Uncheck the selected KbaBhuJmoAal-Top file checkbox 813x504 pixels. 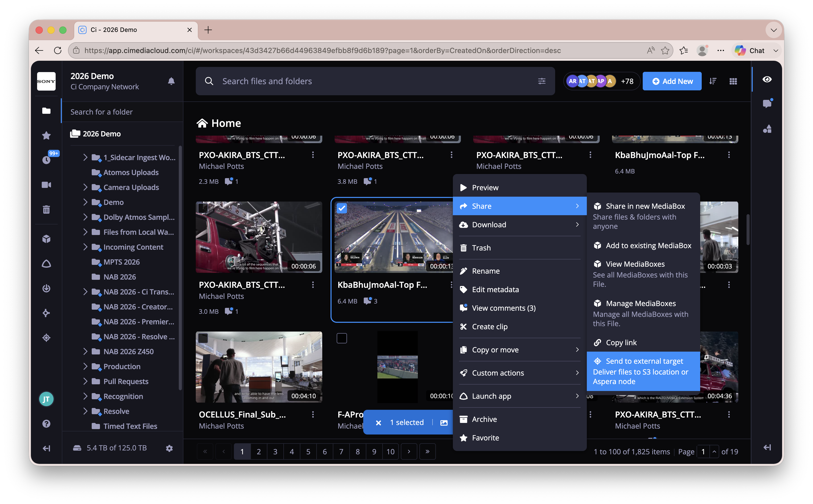click(x=342, y=208)
